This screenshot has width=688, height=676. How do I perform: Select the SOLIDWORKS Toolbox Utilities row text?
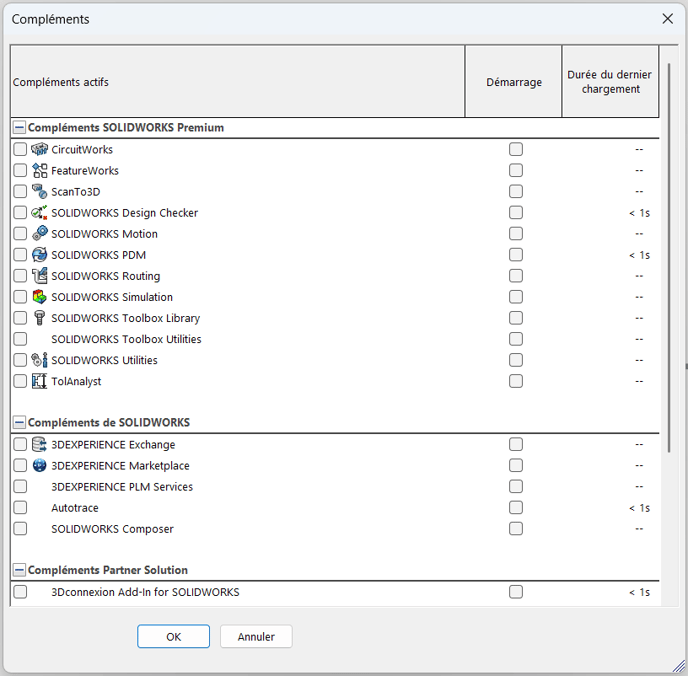pos(126,339)
